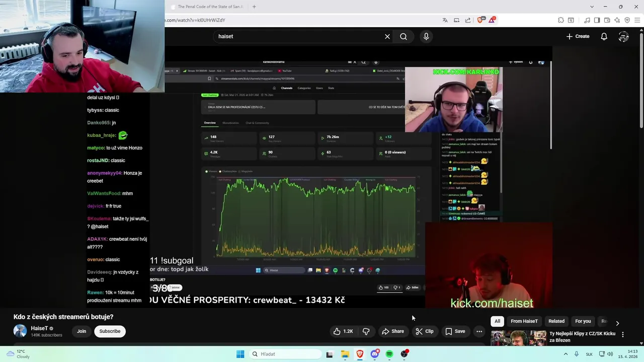This screenshot has height=362, width=644.
Task: Open recommended video thumbnail Ty Nejlepší Klipy
Action: click(x=519, y=338)
